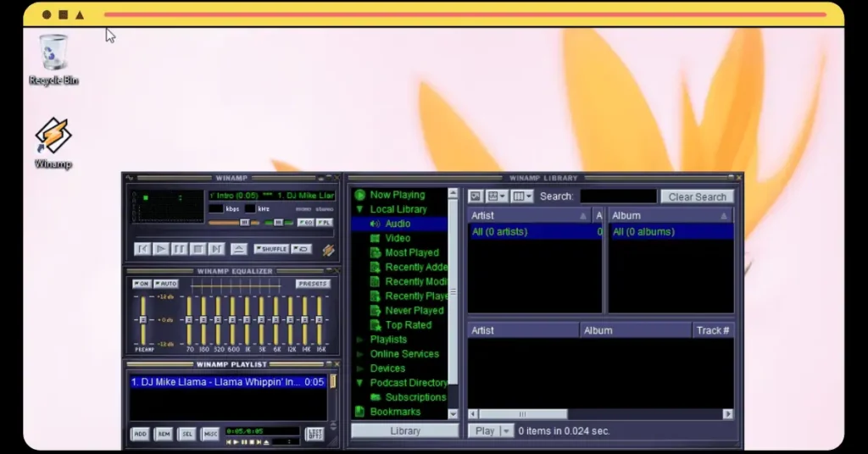Open view mode dropdown in library toolbar
Viewport: 868px width, 454px height.
497,197
